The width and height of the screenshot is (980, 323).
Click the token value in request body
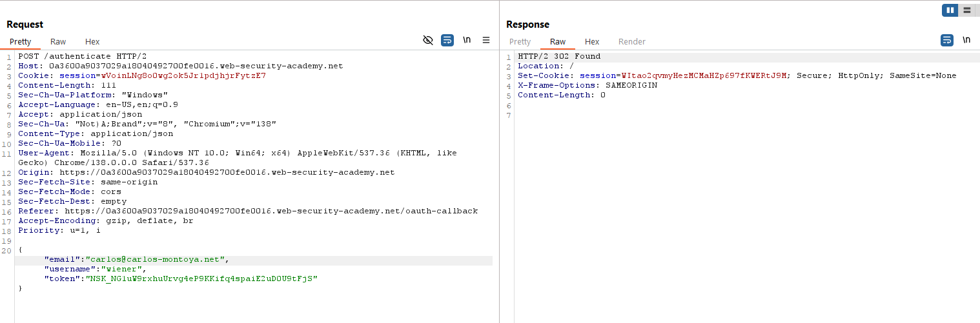(x=201, y=279)
